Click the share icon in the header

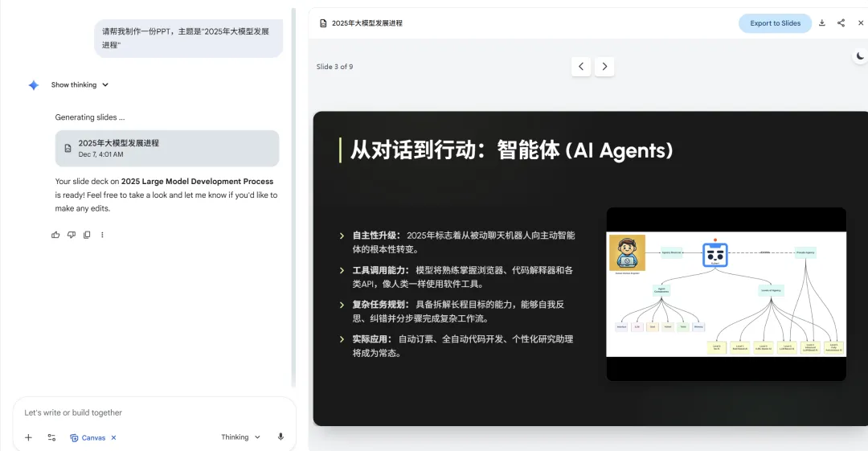841,23
